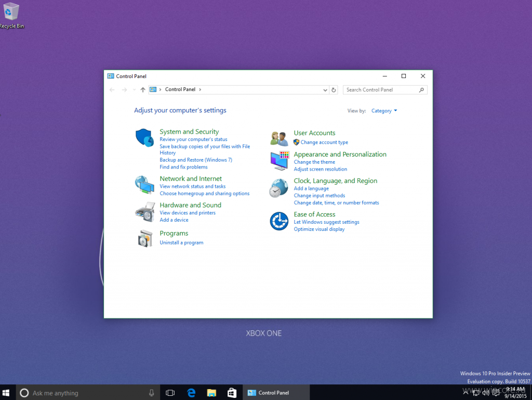Expand the address bar history dropdown

[325, 90]
